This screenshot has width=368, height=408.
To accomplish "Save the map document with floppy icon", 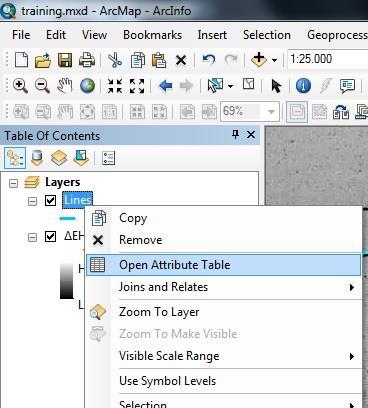I will (65, 60).
